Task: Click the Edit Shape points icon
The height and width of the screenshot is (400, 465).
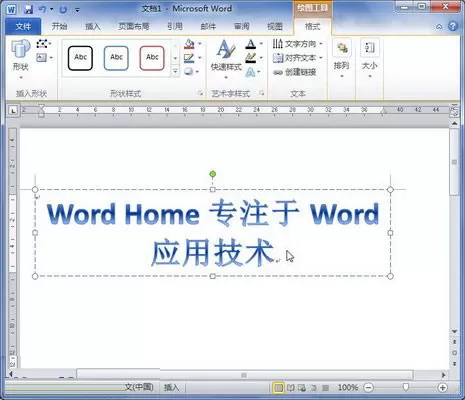Action: (42, 44)
